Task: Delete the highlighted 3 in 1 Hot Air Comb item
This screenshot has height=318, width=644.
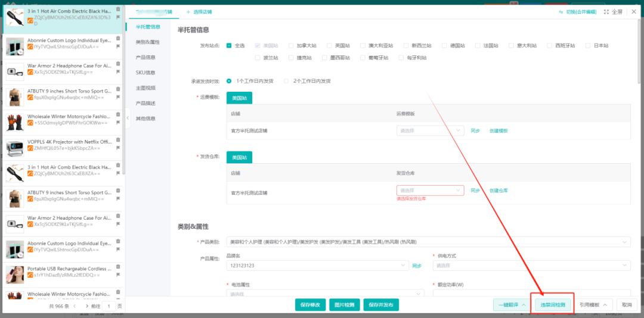Action: point(118,9)
